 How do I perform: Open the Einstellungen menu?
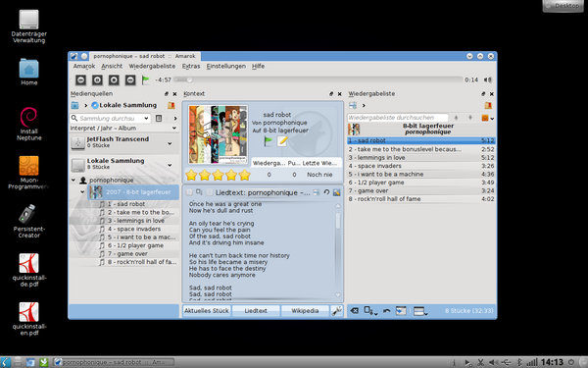tap(226, 66)
